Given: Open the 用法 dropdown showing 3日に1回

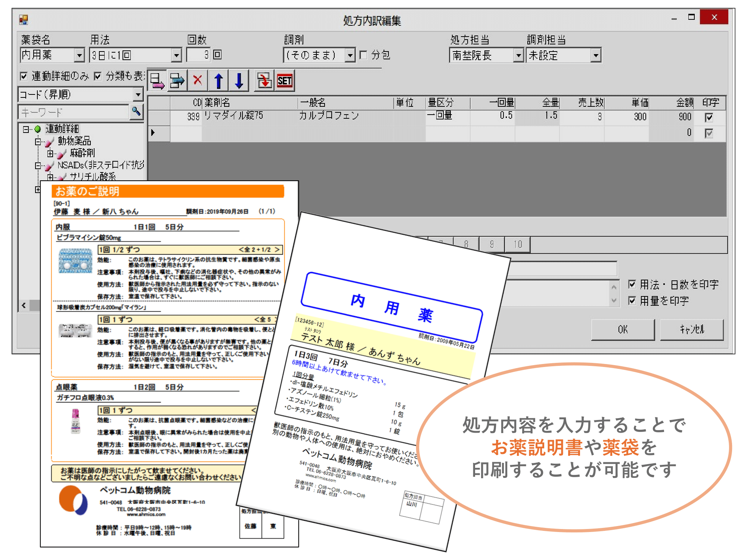Looking at the screenshot, I should (176, 56).
